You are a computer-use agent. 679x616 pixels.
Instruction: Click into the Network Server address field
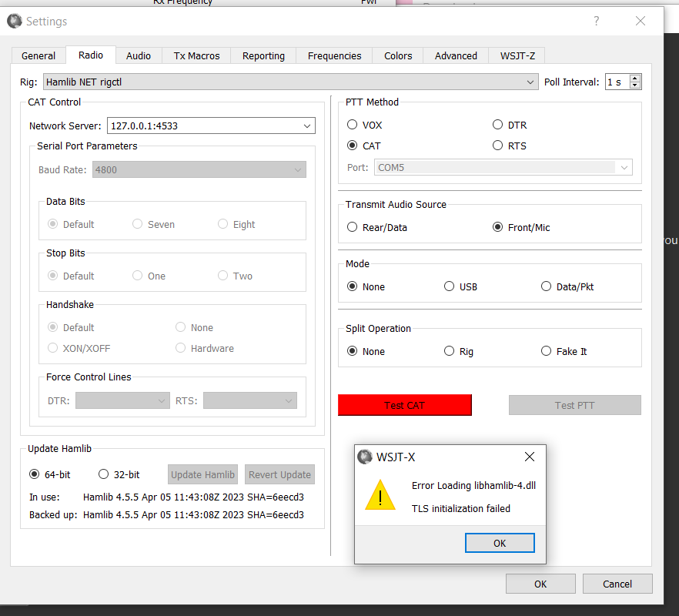tap(203, 126)
